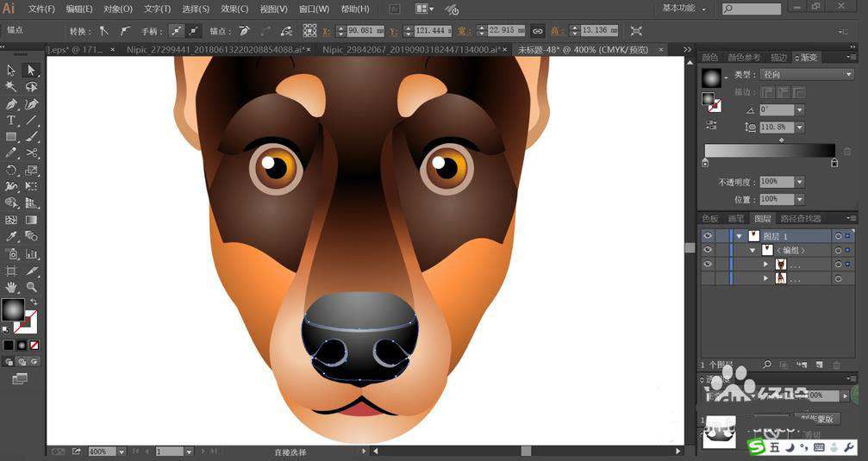This screenshot has height=461, width=868.
Task: Select the Pen tool in toolbox
Action: [10, 104]
